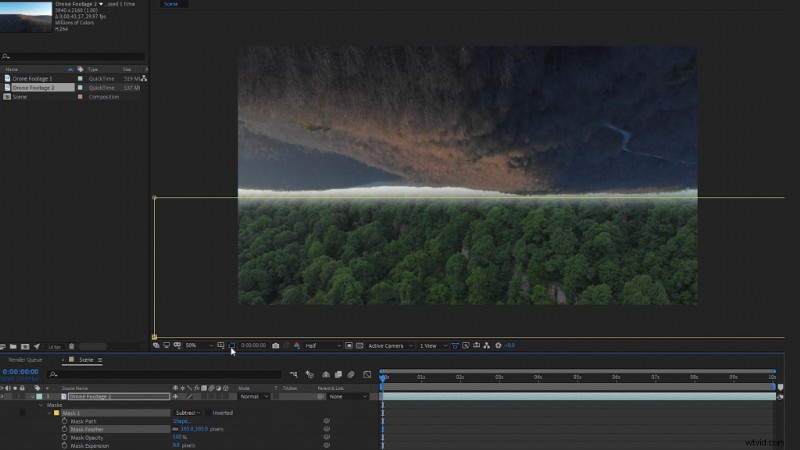
Task: Open the Normal blending mode dropdown
Action: pyautogui.click(x=254, y=396)
